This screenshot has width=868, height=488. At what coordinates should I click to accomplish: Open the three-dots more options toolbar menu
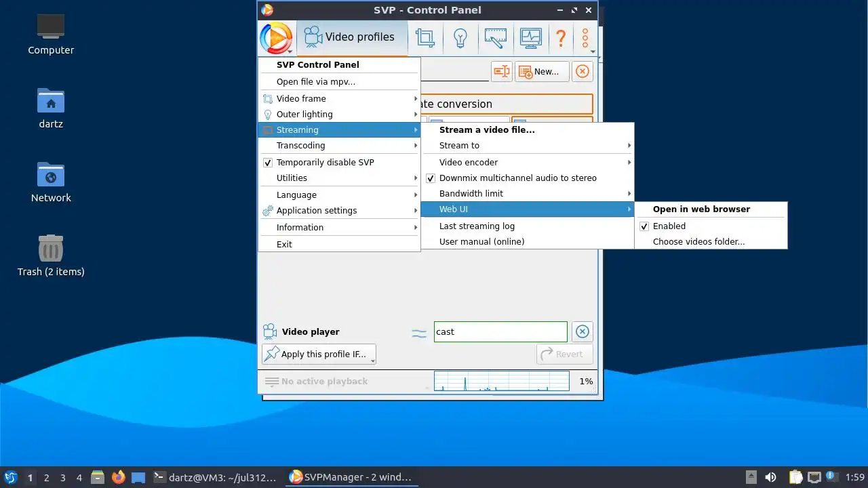coord(585,39)
